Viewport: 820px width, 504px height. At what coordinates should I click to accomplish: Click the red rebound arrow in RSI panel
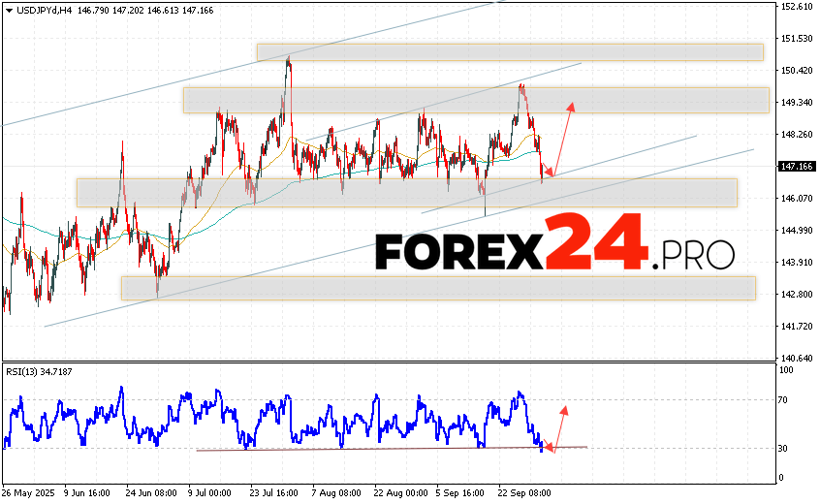click(558, 425)
